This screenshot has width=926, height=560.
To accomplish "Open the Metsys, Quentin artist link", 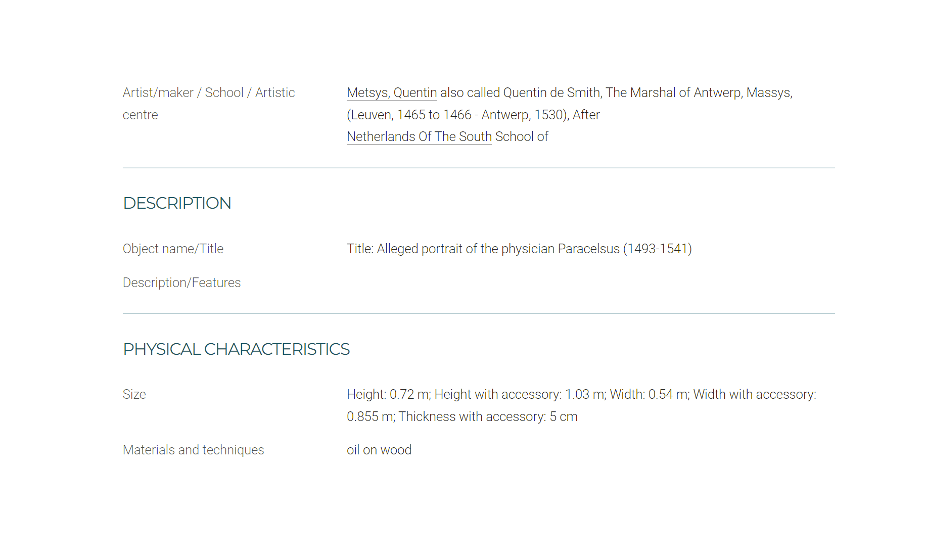I will (x=392, y=93).
